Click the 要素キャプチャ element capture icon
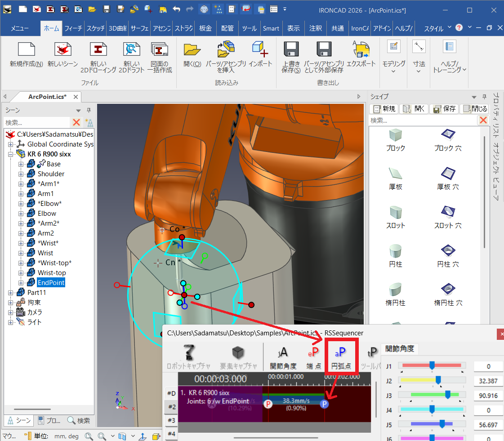504x441 pixels. click(x=238, y=352)
